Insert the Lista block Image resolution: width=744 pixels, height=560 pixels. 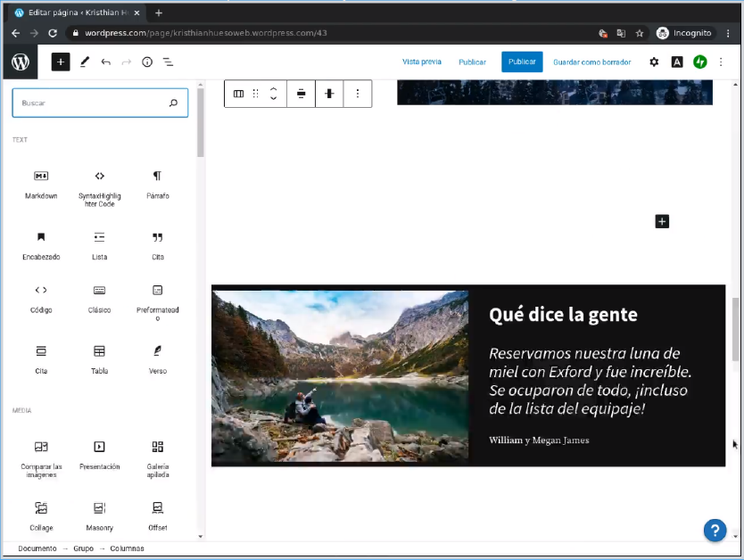pos(100,246)
